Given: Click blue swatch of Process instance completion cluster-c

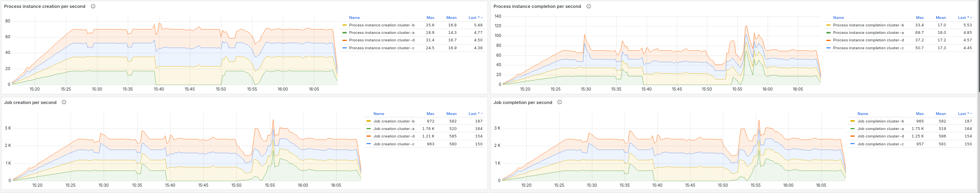Looking at the screenshot, I should [x=829, y=48].
